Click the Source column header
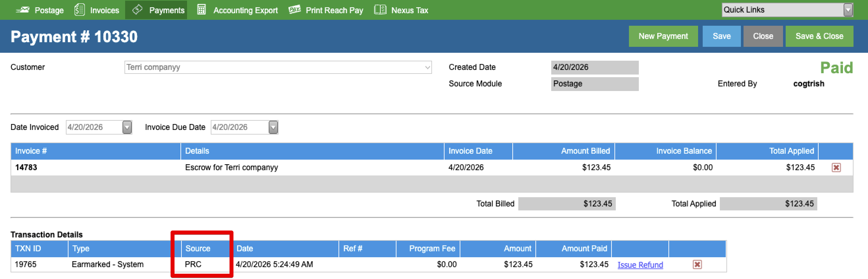The width and height of the screenshot is (868, 279). (206, 249)
